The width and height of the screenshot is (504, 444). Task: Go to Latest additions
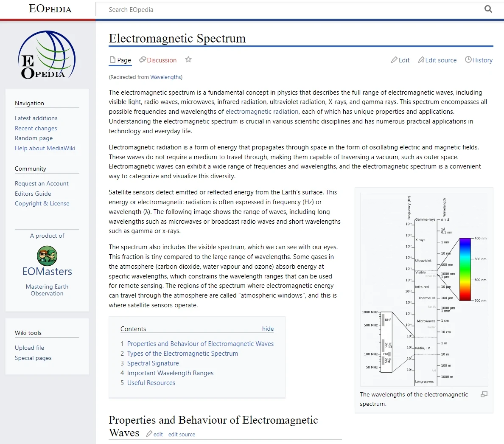pyautogui.click(x=36, y=118)
